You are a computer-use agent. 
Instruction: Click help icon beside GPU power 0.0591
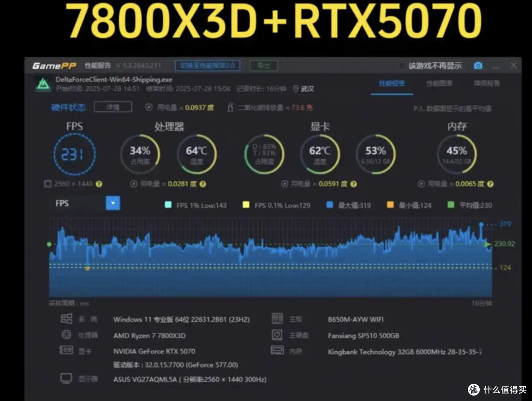(354, 184)
